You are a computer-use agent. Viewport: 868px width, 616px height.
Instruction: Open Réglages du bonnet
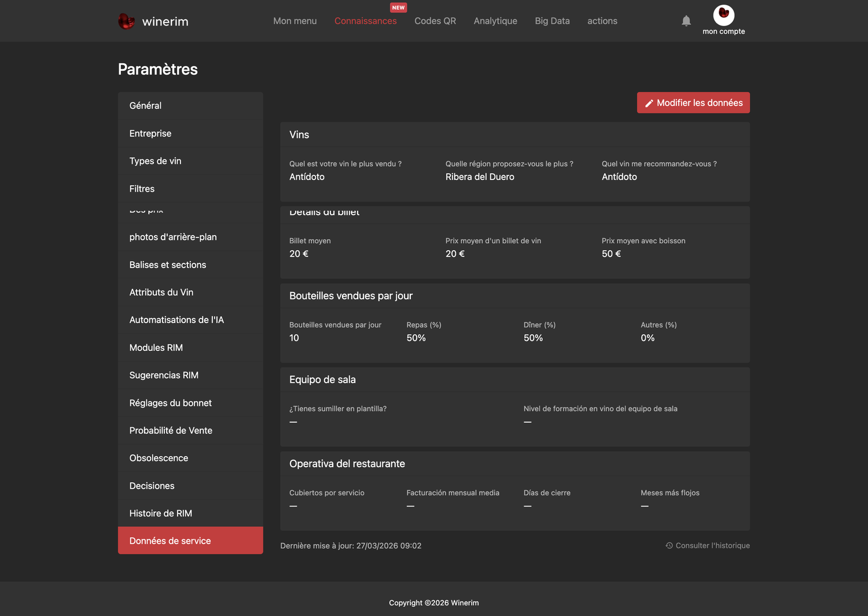(x=190, y=403)
